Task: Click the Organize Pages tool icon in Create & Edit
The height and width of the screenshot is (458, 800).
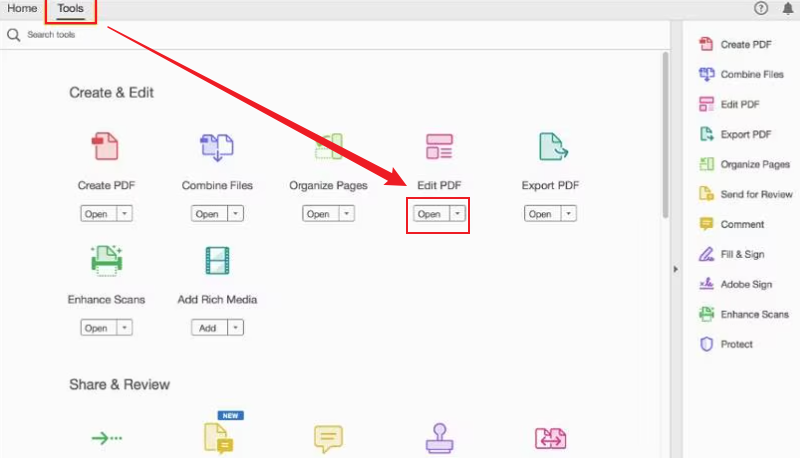Action: tap(329, 146)
